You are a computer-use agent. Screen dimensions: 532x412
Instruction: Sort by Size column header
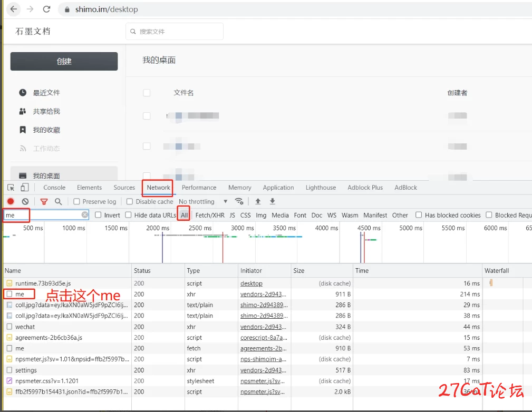(322, 271)
